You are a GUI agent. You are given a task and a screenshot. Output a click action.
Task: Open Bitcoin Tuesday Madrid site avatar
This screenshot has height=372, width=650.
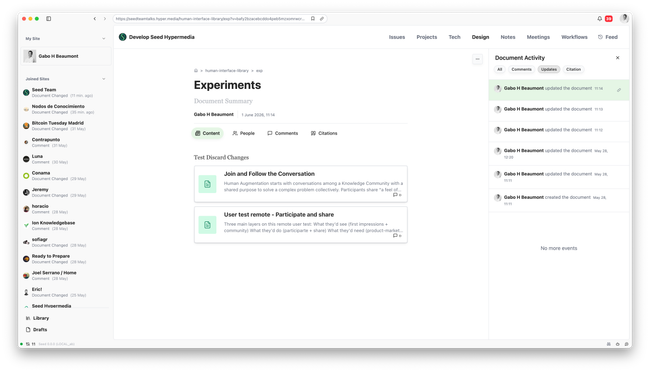point(26,126)
